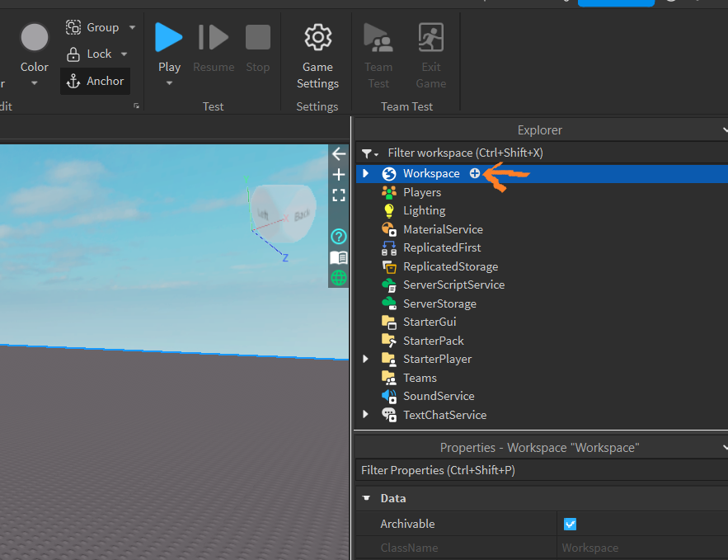Click the Exit Game icon
Viewport: 728px width, 560px height.
click(431, 37)
